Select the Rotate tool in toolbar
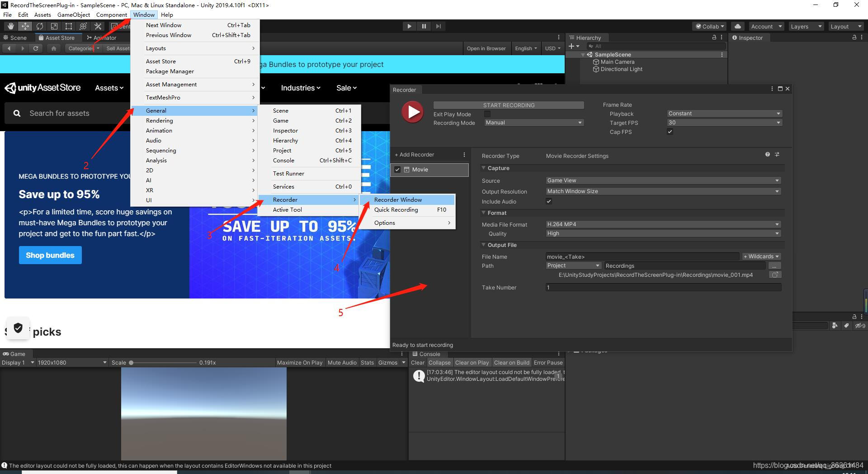The width and height of the screenshot is (868, 474). point(40,26)
